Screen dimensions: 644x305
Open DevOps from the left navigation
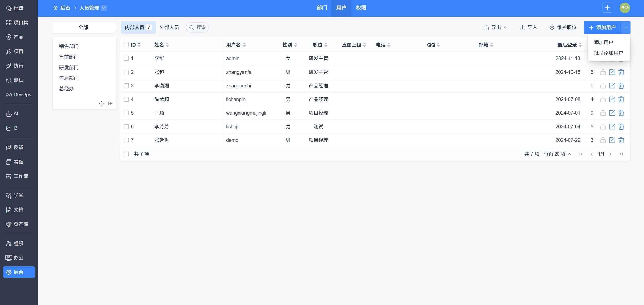19,95
